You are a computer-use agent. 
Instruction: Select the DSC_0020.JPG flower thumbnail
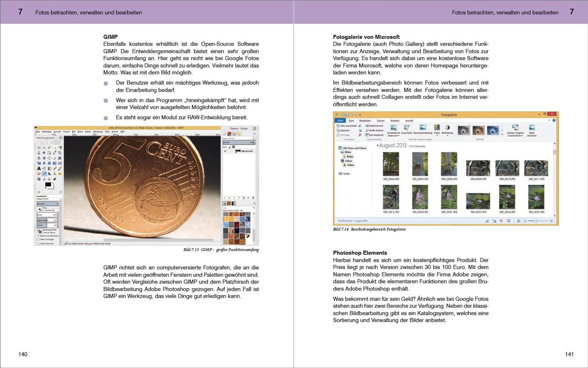coord(420,197)
